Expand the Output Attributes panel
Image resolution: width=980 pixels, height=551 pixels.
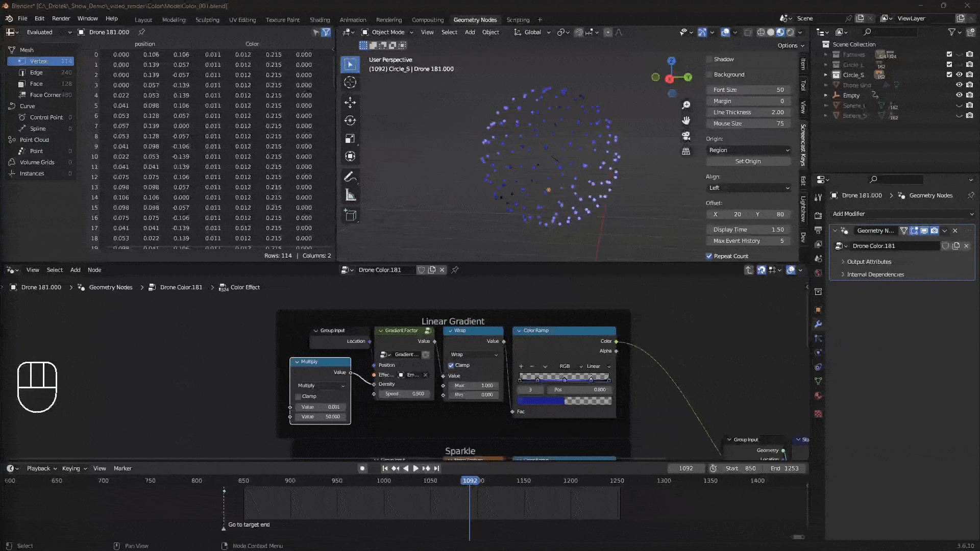869,262
